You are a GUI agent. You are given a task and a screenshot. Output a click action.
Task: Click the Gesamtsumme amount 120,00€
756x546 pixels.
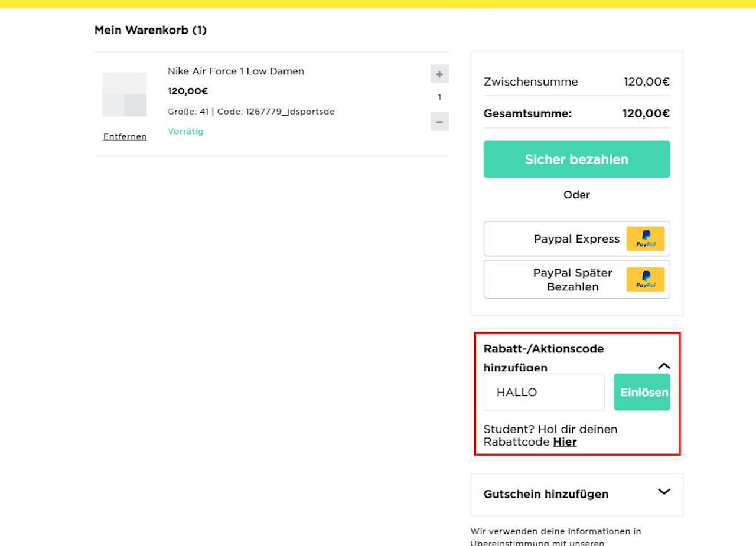646,114
